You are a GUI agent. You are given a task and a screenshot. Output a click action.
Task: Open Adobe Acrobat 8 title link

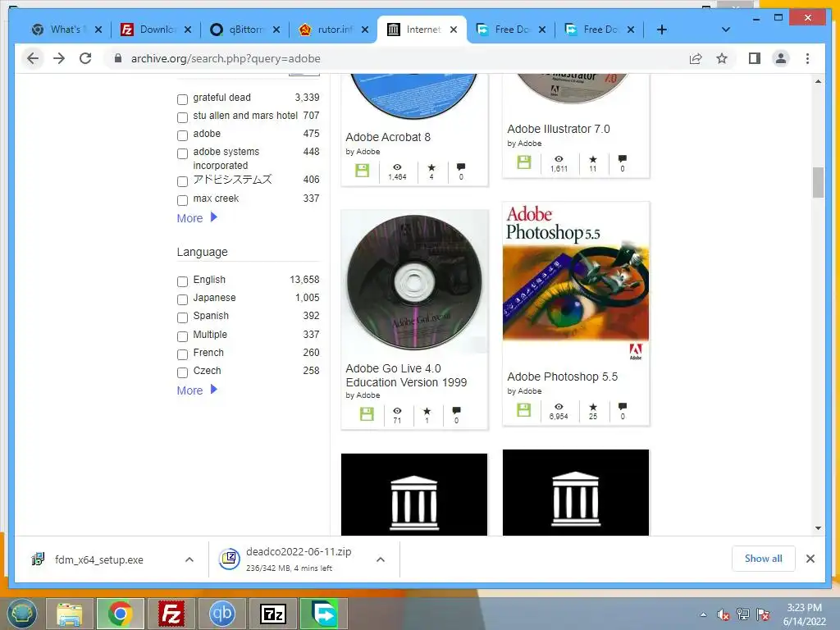[x=388, y=137]
